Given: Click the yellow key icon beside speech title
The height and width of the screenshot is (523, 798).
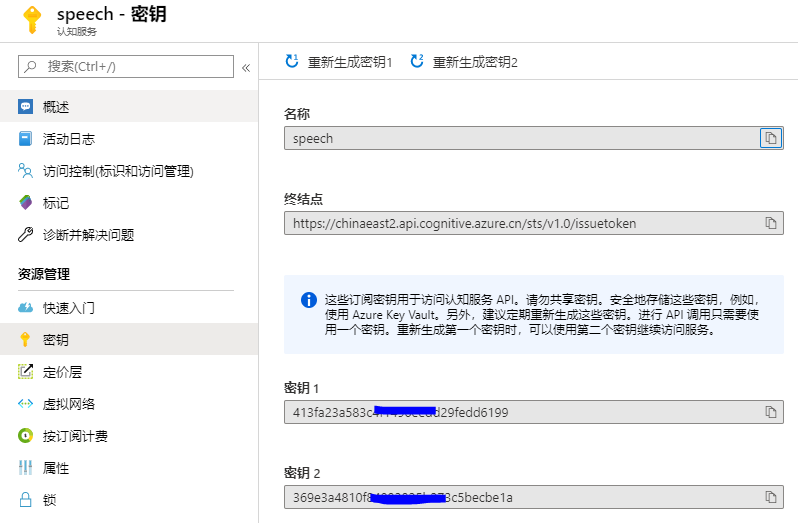Looking at the screenshot, I should pyautogui.click(x=32, y=19).
